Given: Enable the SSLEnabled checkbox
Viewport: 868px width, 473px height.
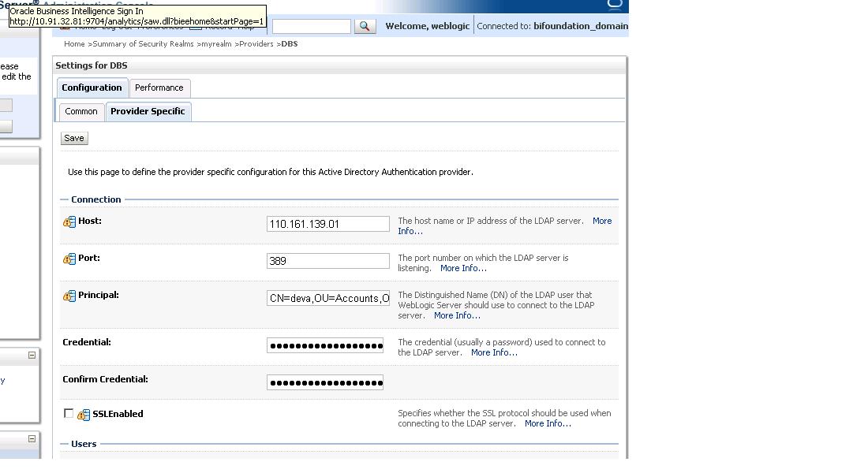Looking at the screenshot, I should pos(69,413).
